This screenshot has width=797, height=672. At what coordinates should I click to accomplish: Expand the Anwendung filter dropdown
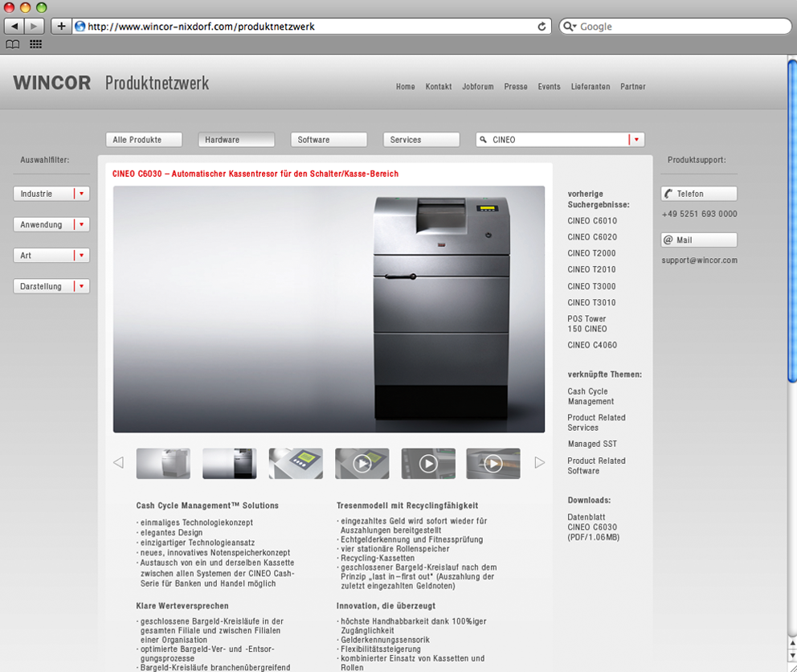pyautogui.click(x=51, y=225)
